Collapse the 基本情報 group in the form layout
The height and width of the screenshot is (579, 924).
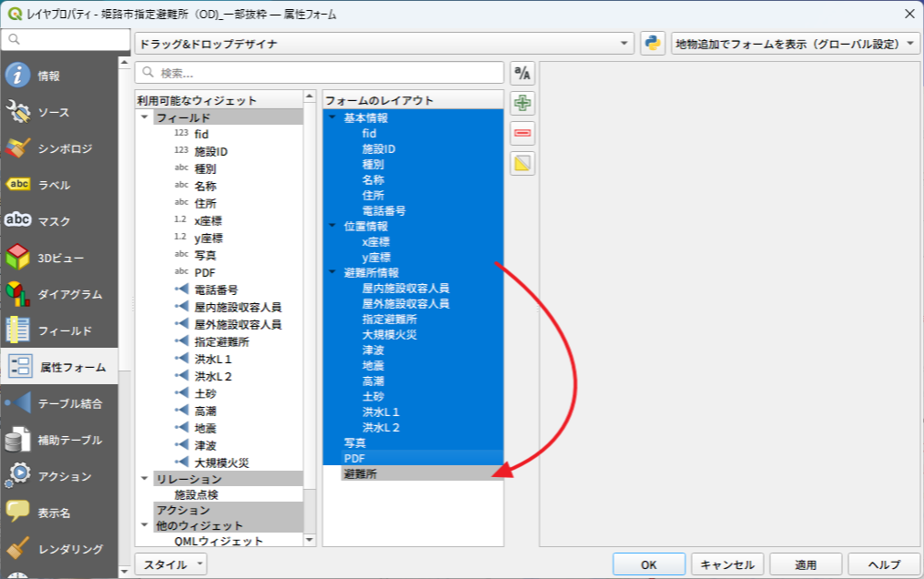click(x=332, y=117)
